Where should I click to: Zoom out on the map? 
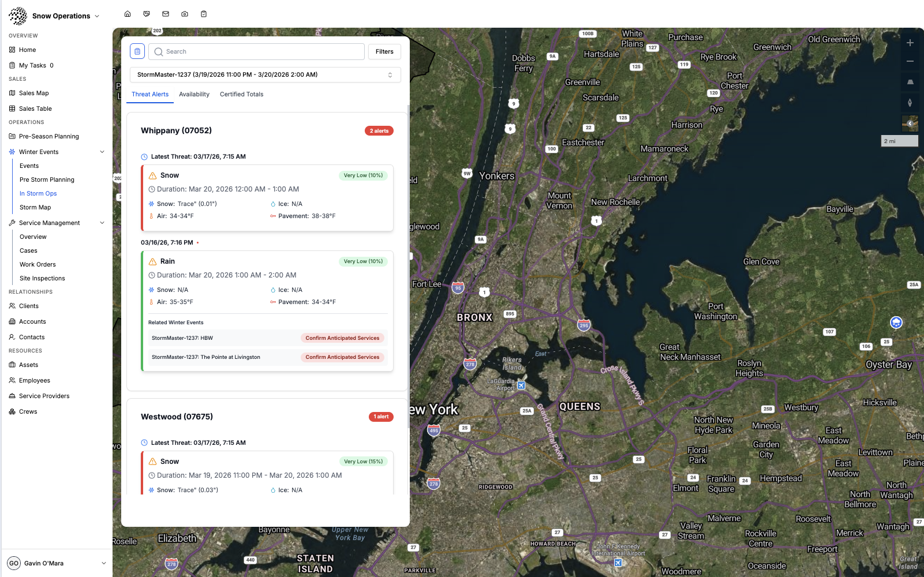tap(910, 61)
